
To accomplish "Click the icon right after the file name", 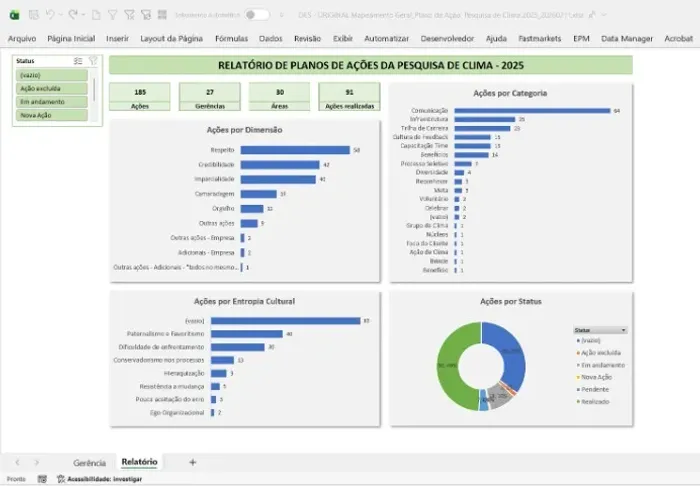I will (x=592, y=15).
